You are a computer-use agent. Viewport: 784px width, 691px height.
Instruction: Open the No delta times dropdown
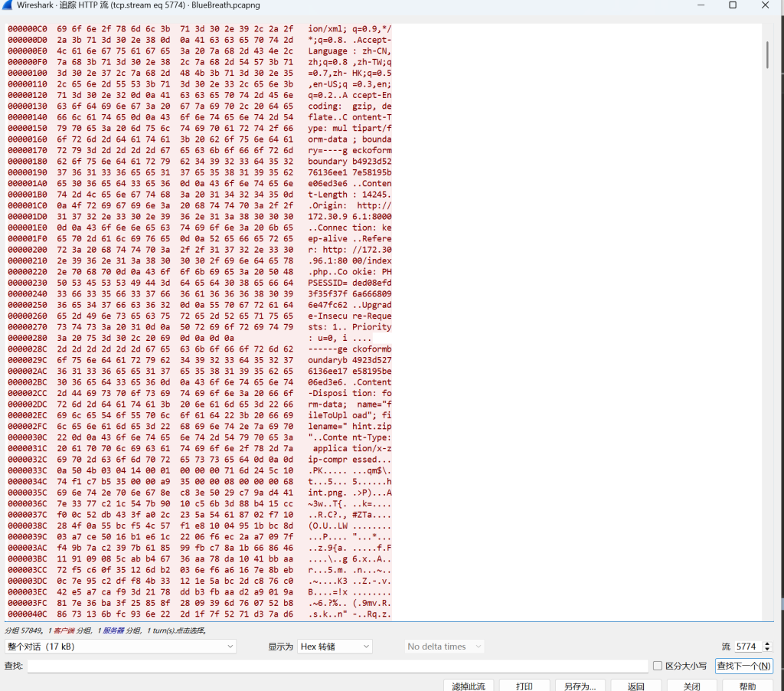coord(444,647)
